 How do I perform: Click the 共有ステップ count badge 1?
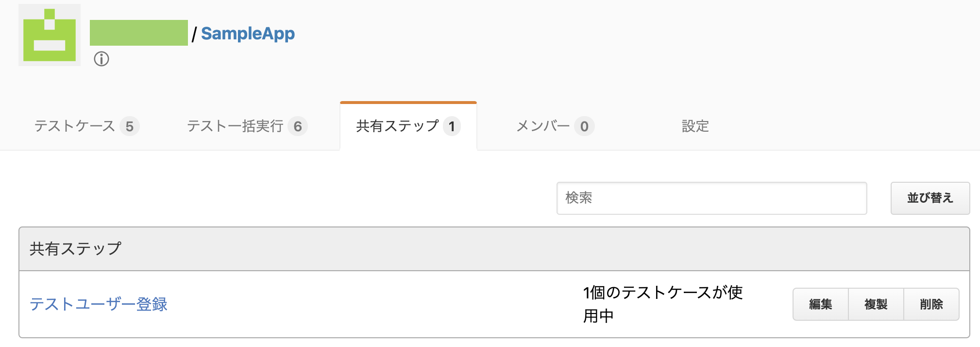pos(452,126)
